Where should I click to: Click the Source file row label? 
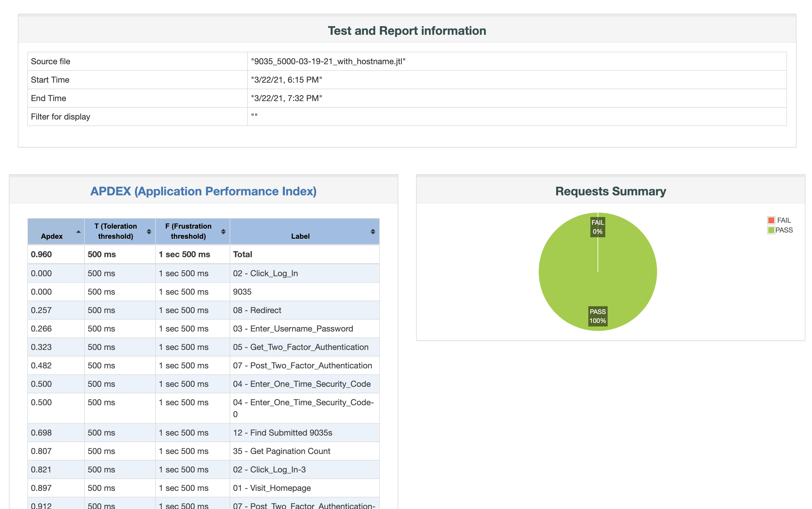click(51, 61)
